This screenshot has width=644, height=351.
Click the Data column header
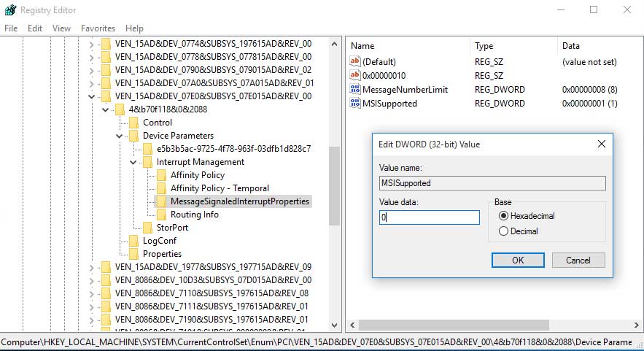click(600, 46)
